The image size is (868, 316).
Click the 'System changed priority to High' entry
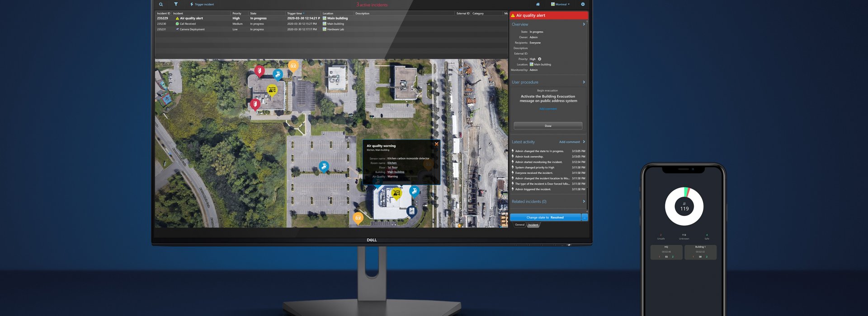click(x=548, y=167)
